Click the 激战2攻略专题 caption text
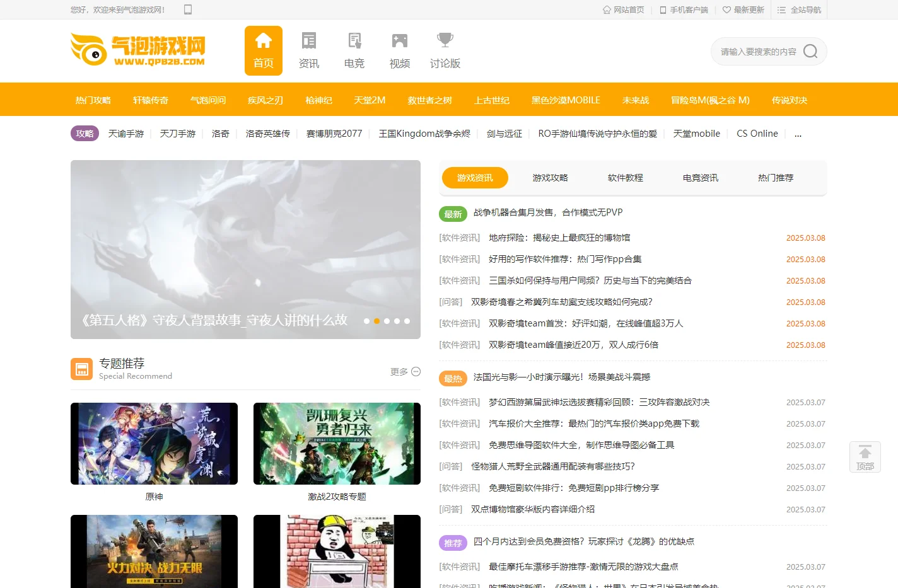 tap(337, 497)
